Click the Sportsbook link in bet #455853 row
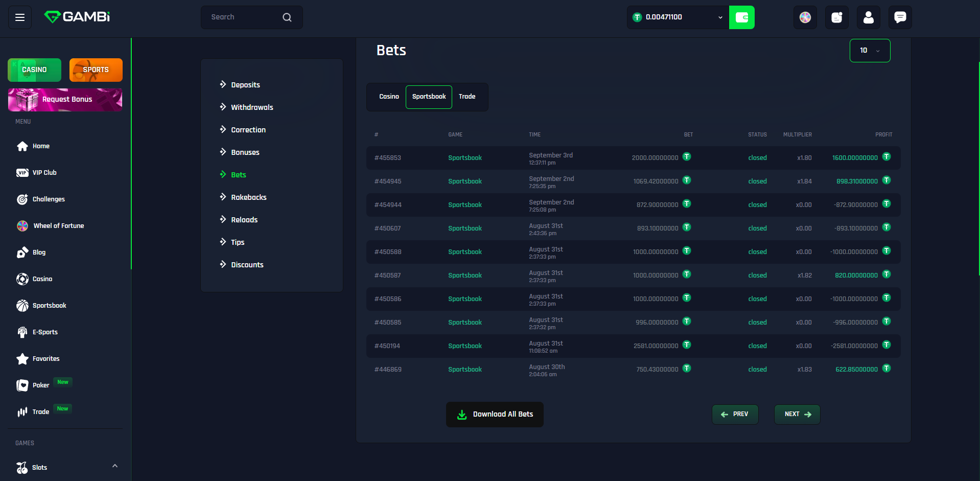This screenshot has height=481, width=980. coord(465,158)
